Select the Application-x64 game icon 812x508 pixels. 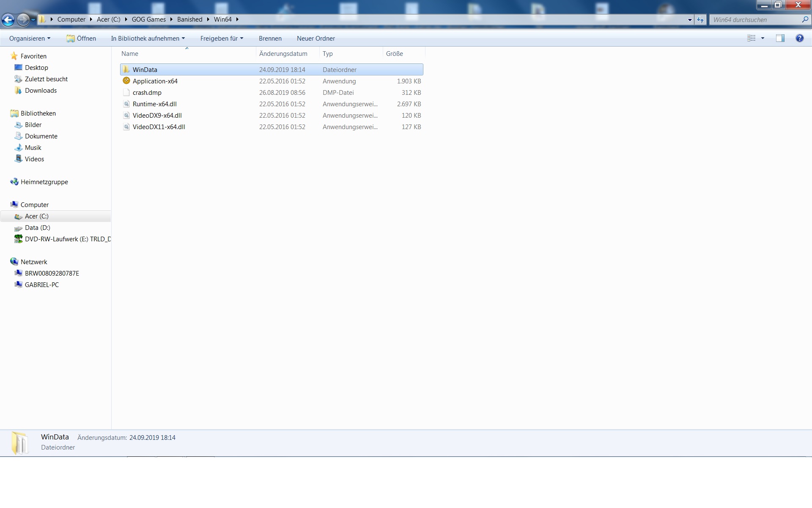click(x=126, y=81)
